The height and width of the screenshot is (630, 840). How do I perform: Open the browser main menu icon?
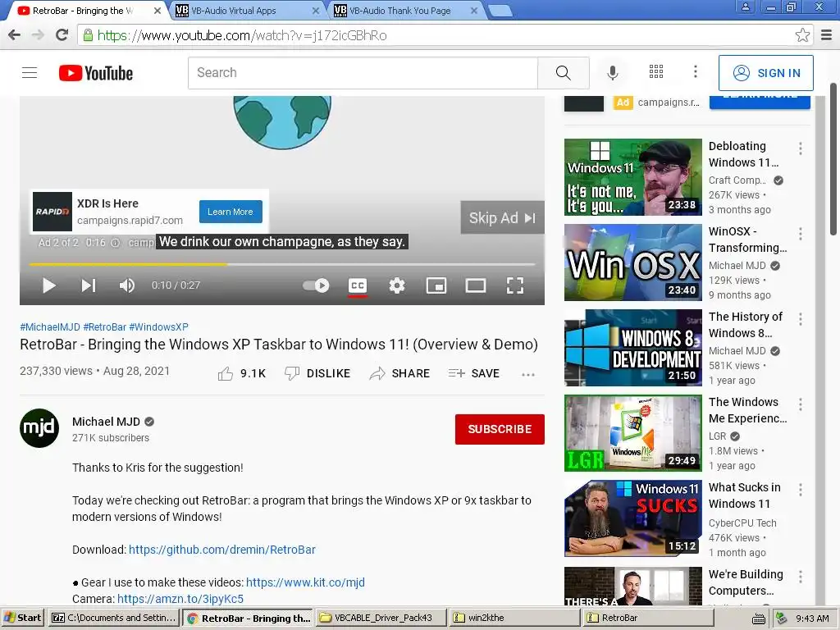click(827, 35)
